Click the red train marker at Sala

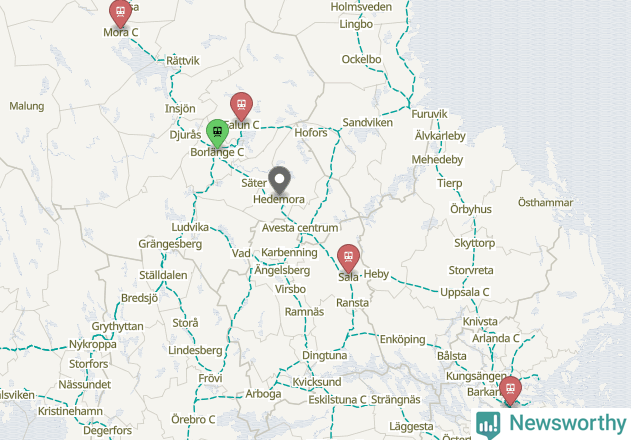pyautogui.click(x=348, y=258)
